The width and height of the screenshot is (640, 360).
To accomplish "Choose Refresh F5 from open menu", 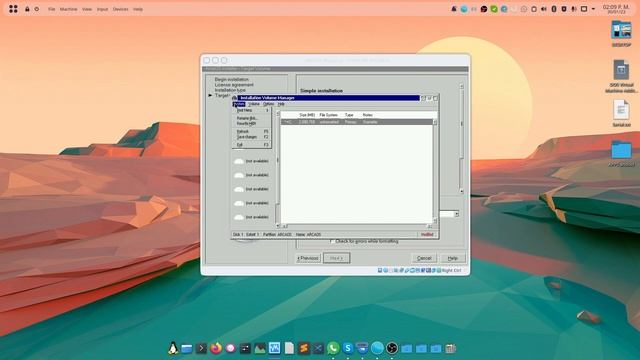I will (252, 131).
